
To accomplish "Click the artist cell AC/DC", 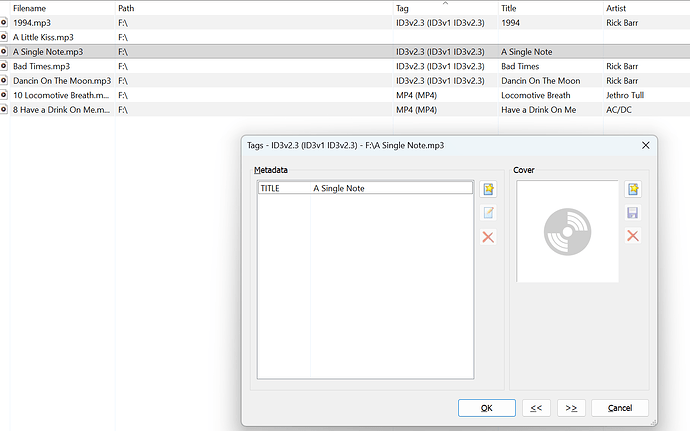I will (x=619, y=110).
